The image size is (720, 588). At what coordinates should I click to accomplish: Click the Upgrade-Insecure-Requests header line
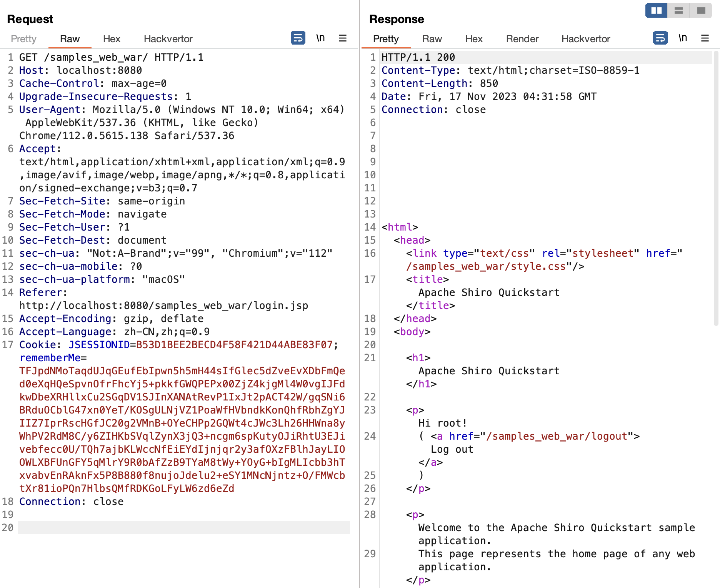click(x=105, y=96)
